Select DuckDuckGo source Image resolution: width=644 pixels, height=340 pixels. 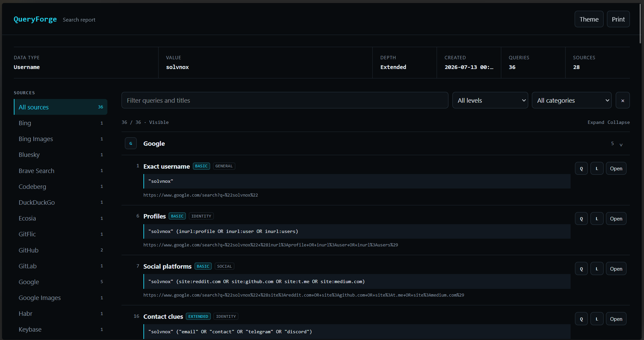61,202
